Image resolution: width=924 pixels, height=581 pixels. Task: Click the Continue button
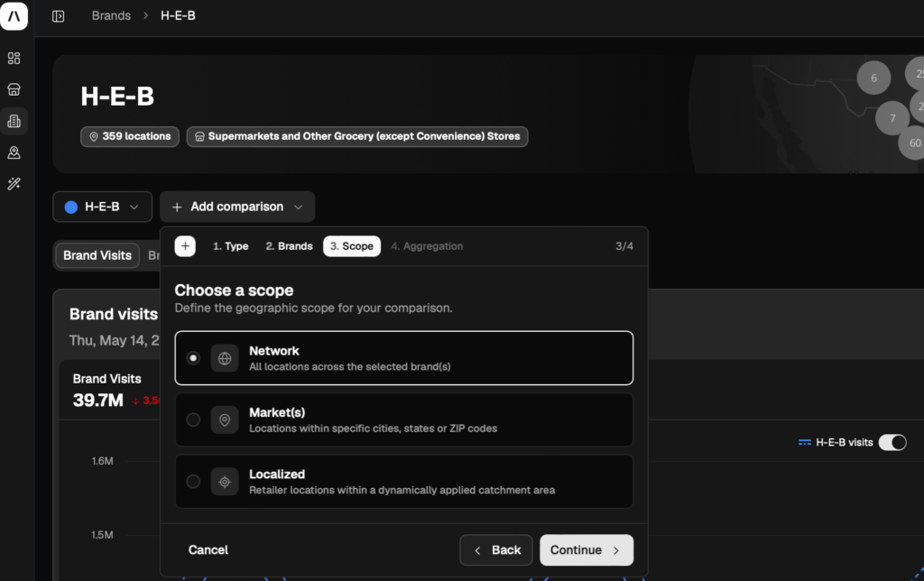(x=587, y=550)
